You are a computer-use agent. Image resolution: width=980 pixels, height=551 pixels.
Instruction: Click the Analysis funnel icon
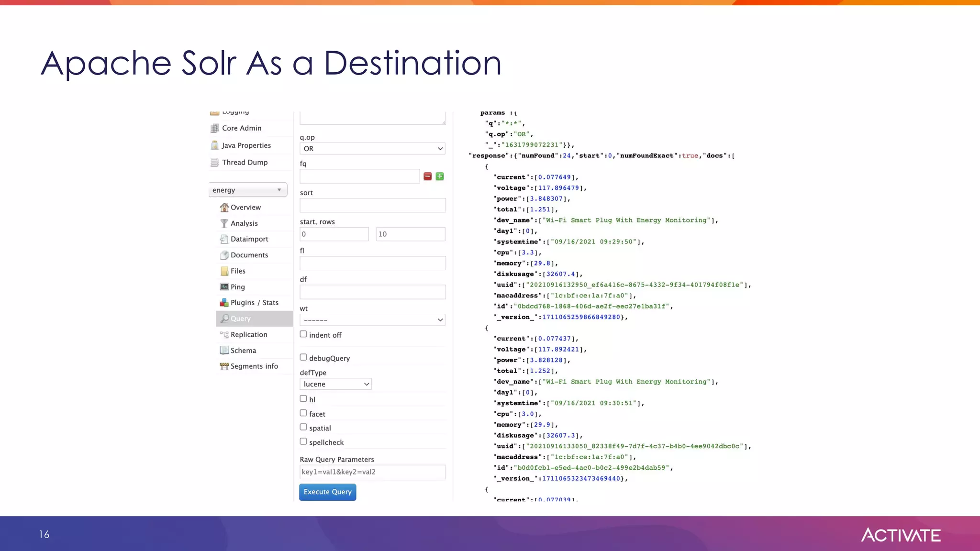pos(224,223)
